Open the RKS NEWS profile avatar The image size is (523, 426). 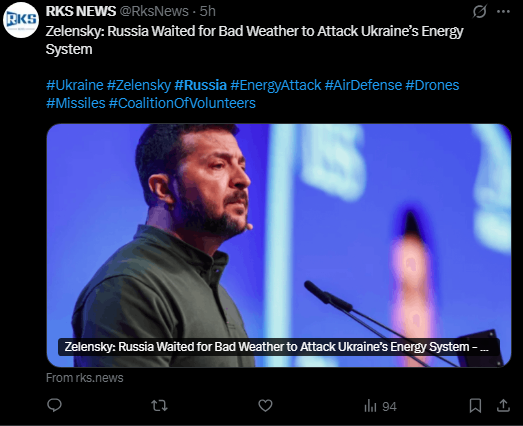pyautogui.click(x=21, y=20)
